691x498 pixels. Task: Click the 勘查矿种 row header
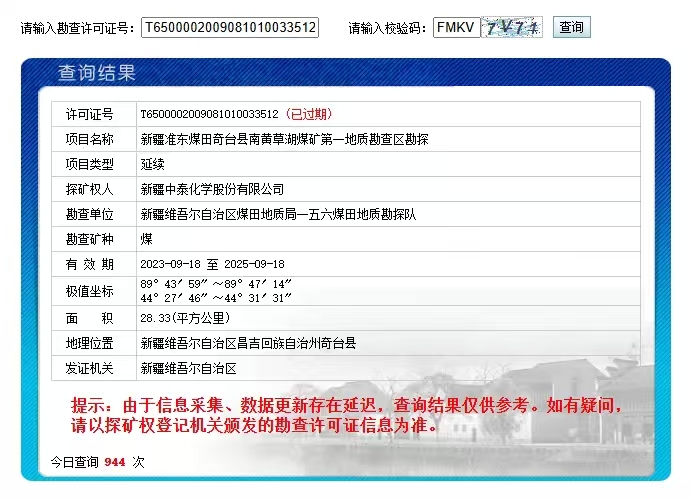[x=89, y=239]
